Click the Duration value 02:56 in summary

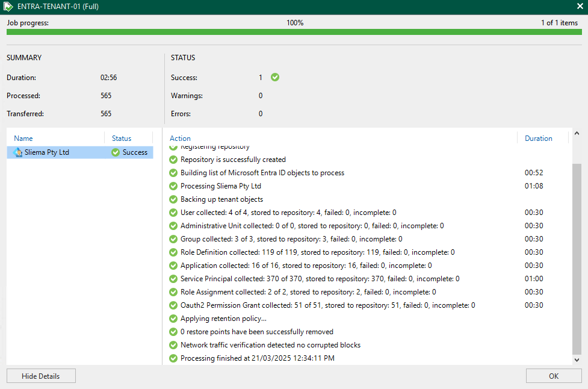tap(108, 78)
